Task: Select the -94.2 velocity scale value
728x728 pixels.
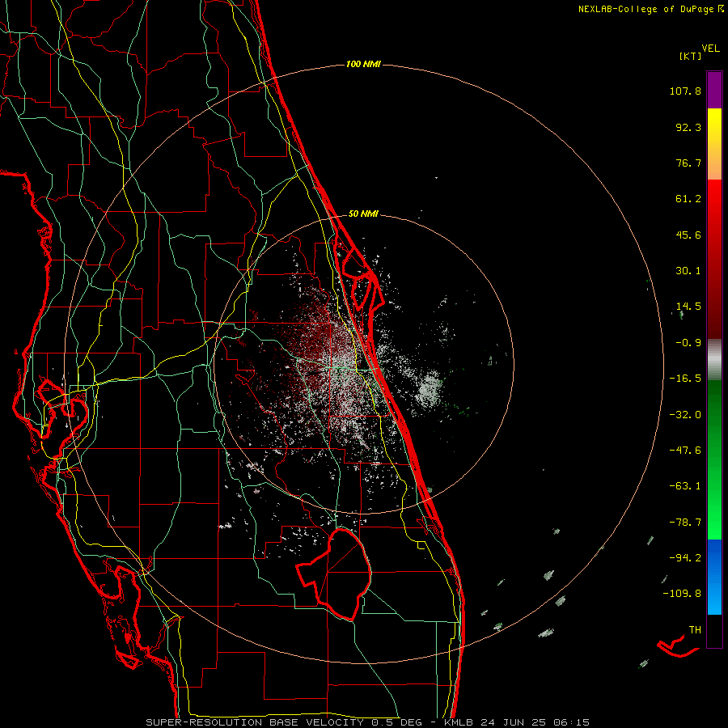Action: [x=685, y=558]
